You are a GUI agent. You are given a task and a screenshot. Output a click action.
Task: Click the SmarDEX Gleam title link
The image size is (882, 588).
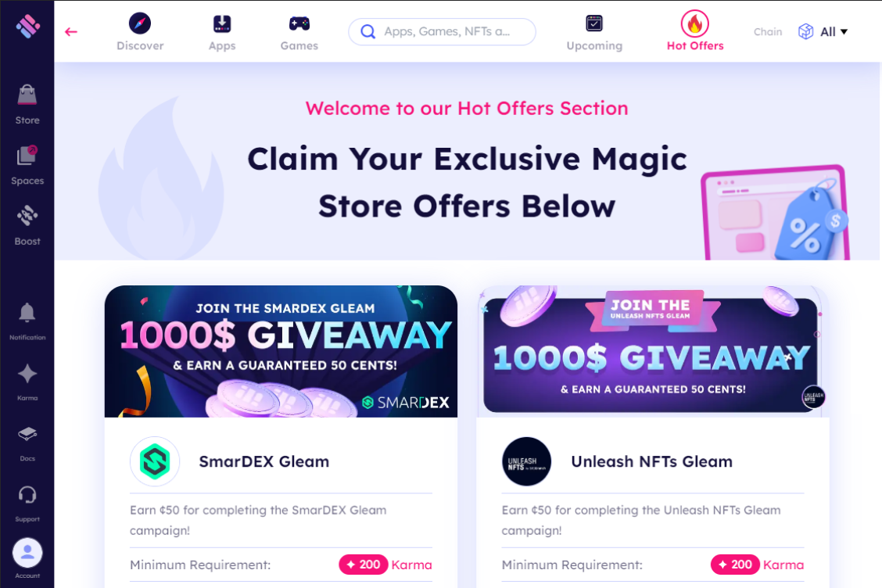click(264, 461)
